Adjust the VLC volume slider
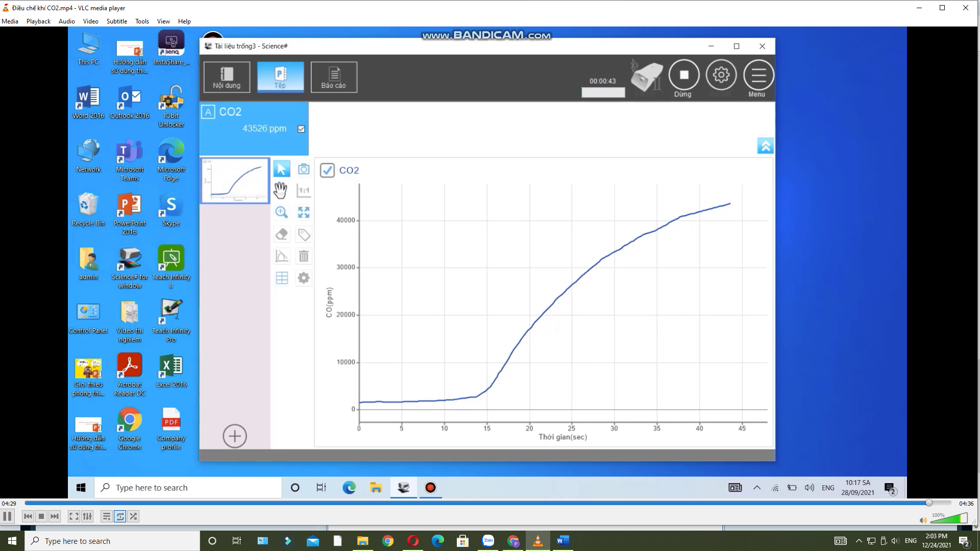 (x=948, y=519)
